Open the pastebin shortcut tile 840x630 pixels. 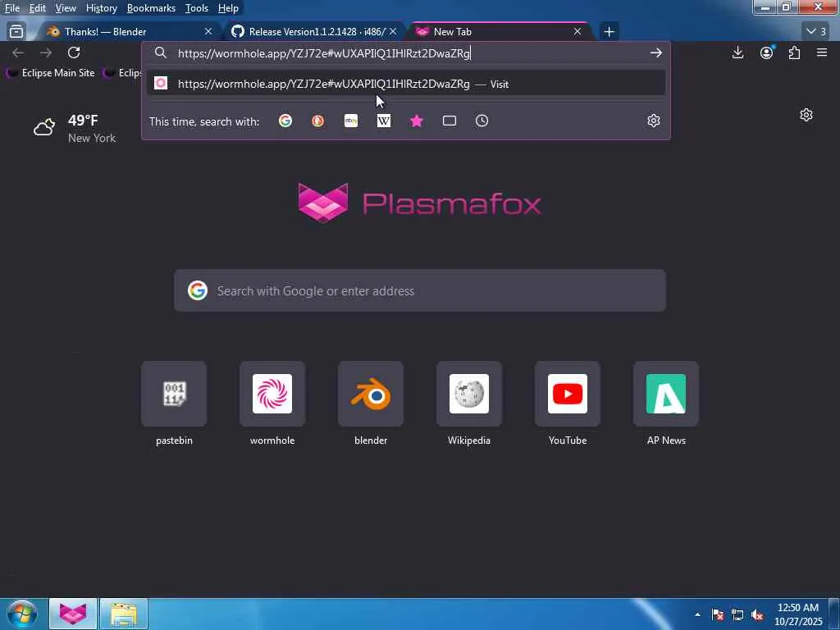click(x=174, y=394)
